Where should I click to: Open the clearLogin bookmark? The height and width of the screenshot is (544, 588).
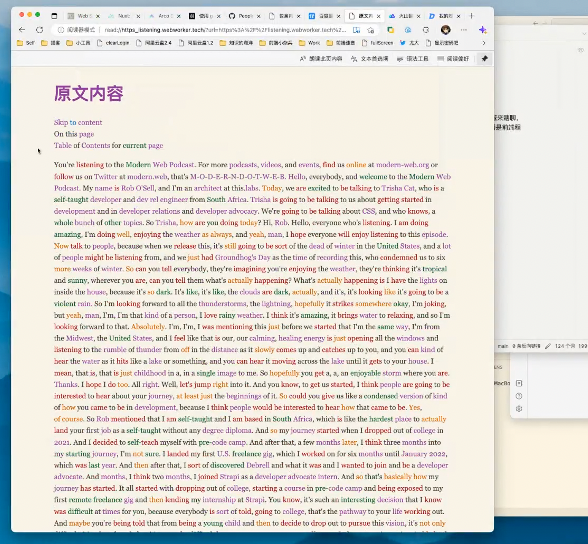[x=113, y=43]
